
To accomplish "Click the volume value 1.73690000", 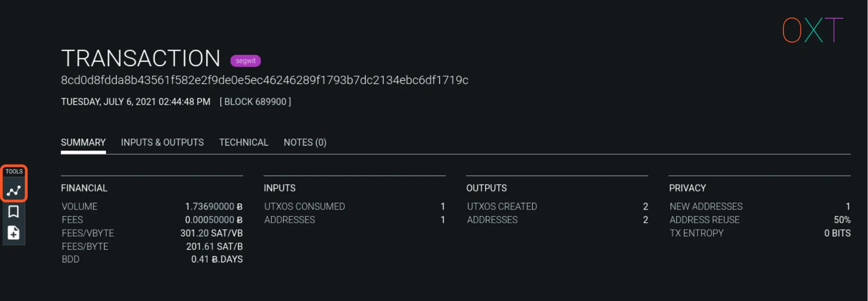I will pos(214,206).
